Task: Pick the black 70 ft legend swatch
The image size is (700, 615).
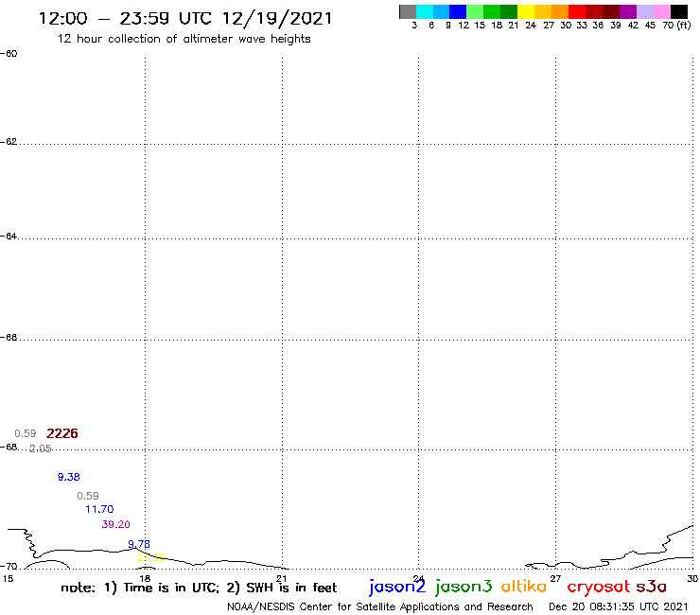Action: click(679, 11)
